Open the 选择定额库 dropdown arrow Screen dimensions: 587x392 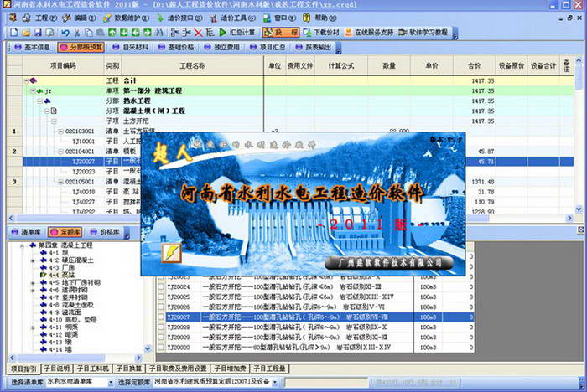[275, 383]
